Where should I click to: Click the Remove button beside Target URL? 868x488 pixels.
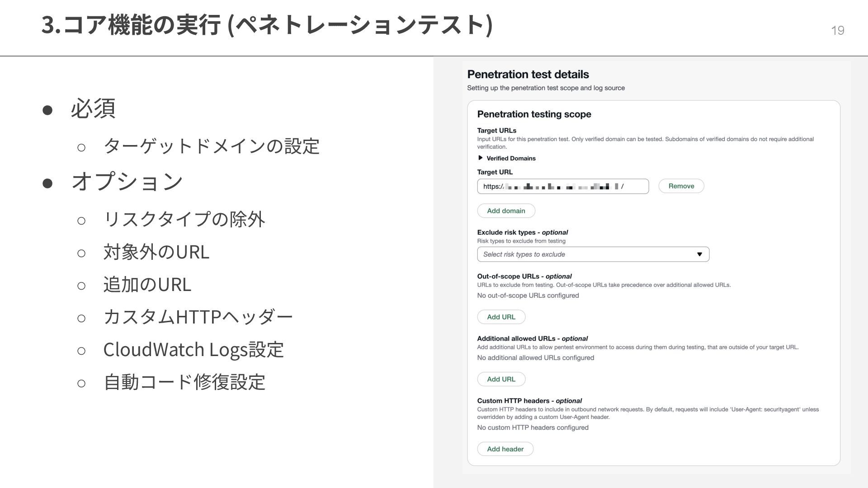pos(681,186)
